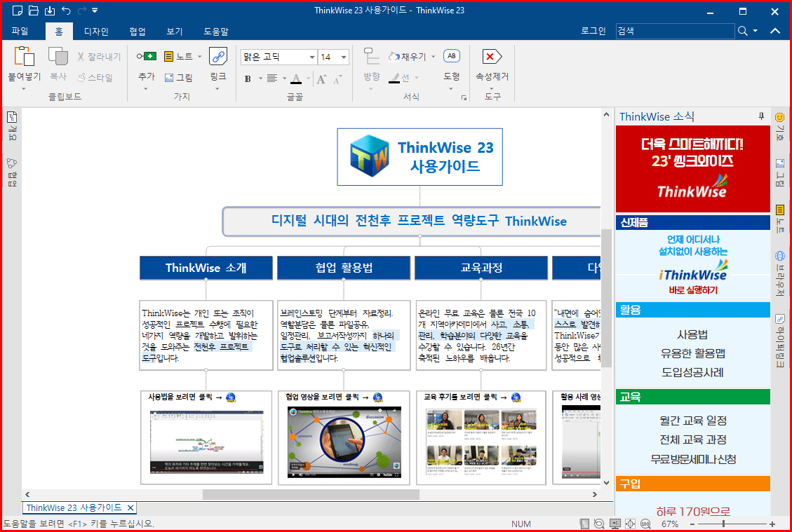Click the zoom slider handle in status bar
792x532 pixels.
[x=723, y=524]
